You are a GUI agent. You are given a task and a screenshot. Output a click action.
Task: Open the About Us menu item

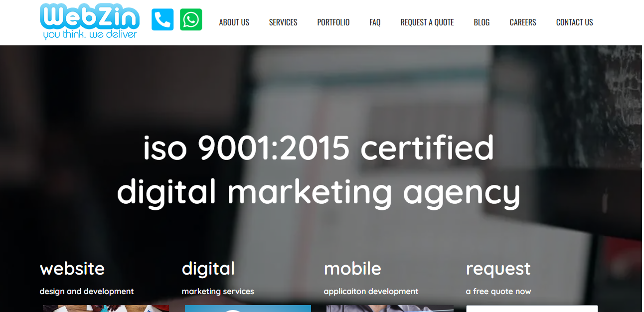(x=234, y=22)
